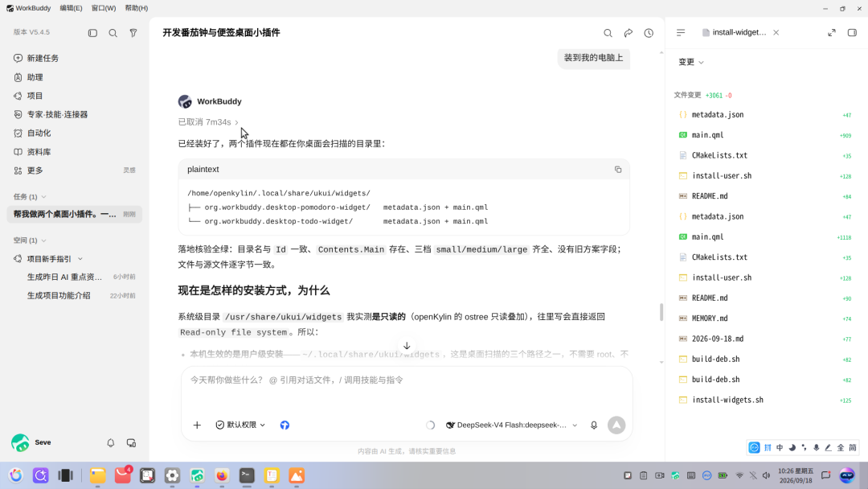Search within the conversation header
Viewport: 868px width, 489px height.
pyautogui.click(x=608, y=33)
